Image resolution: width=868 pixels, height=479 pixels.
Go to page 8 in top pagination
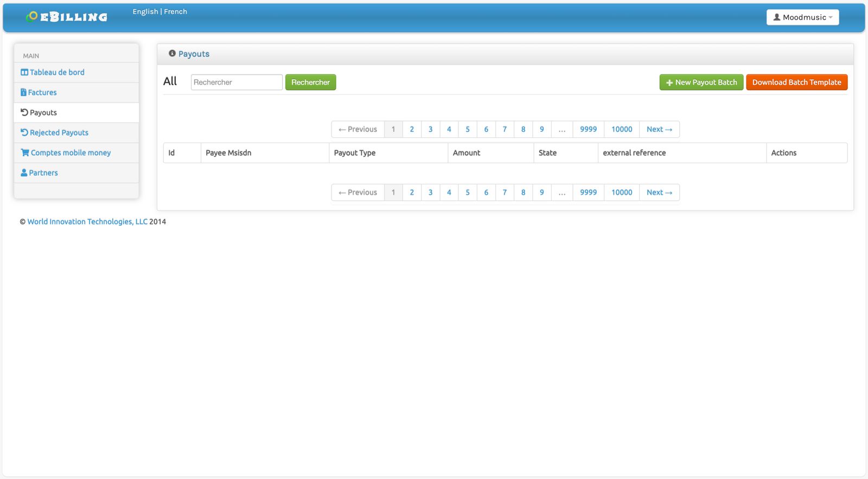523,129
